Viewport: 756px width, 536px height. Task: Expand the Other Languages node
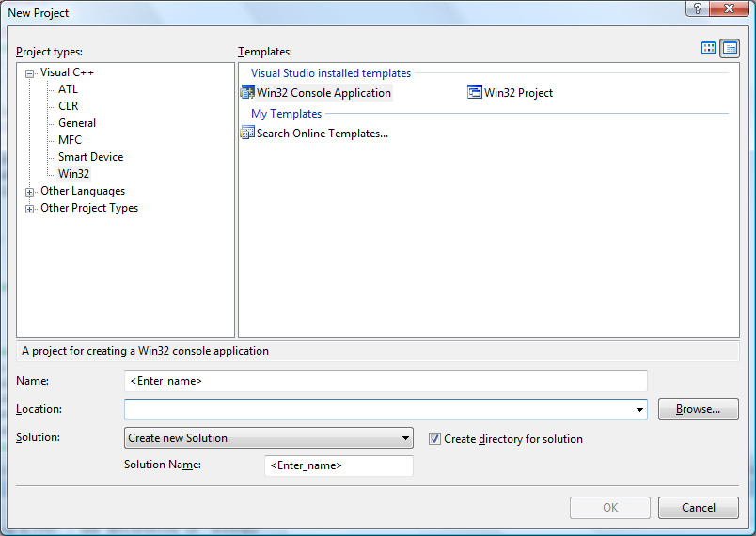tap(29, 192)
